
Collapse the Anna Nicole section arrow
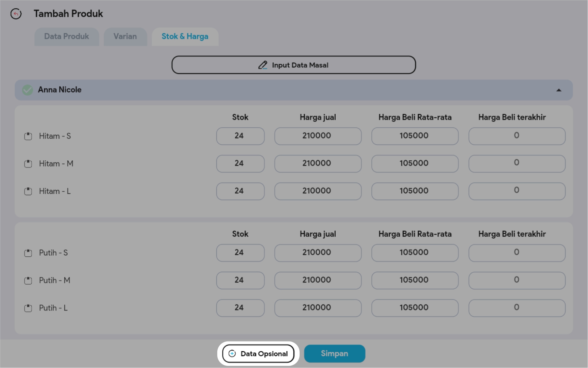click(x=558, y=90)
